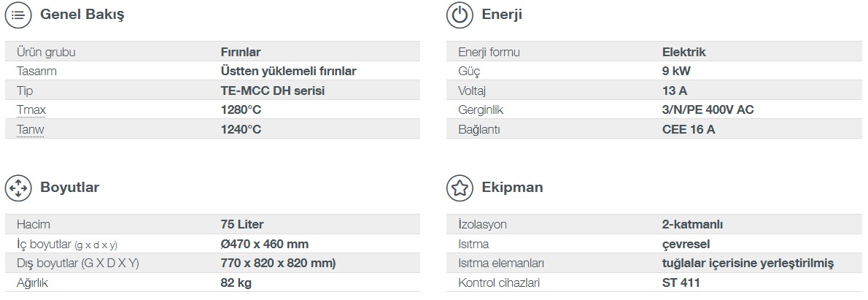Image resolution: width=868 pixels, height=300 pixels.
Task: Click the 3/N/PE 400V AC value
Action: tap(708, 110)
